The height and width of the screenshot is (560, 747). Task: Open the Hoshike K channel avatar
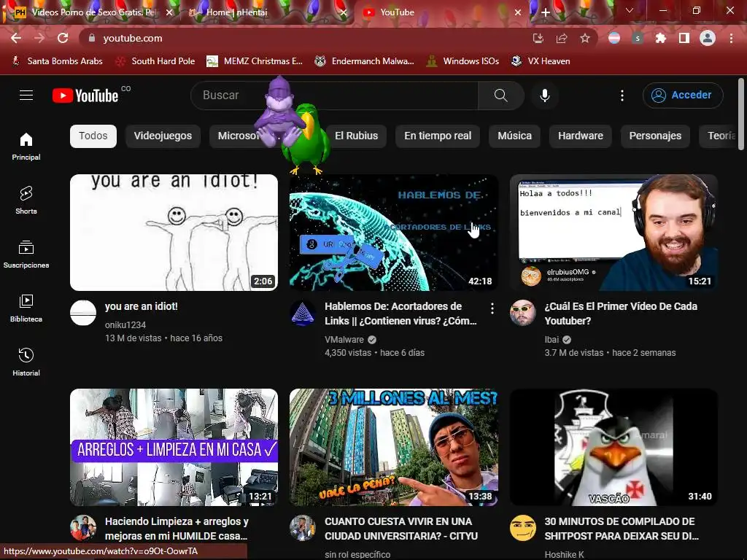(522, 528)
